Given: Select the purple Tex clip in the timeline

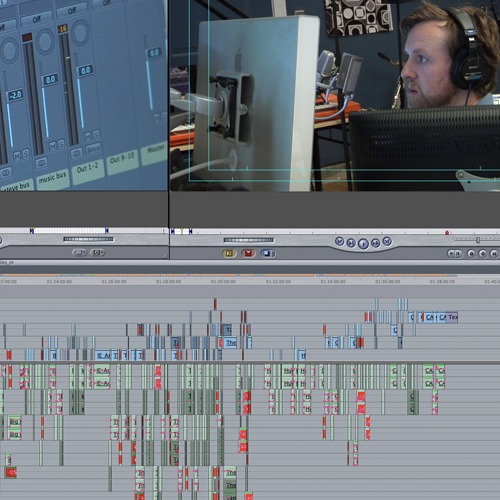Looking at the screenshot, I should pos(452,317).
